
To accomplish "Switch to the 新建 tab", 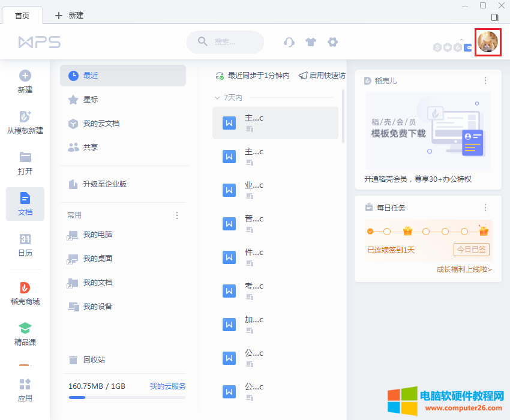I will [x=70, y=16].
